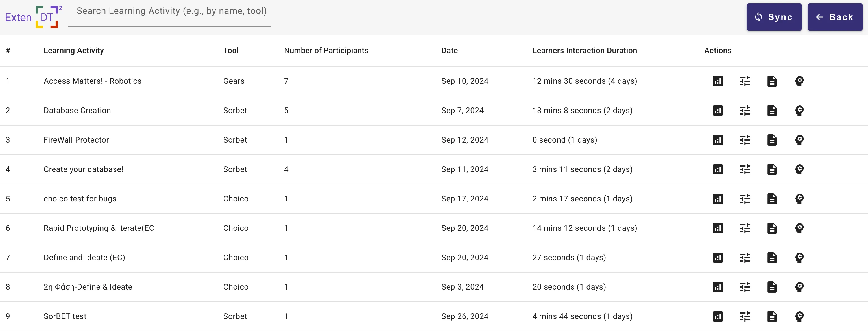
Task: Adjust parameters for Rapid Prototyping & Iterate(EC)
Action: click(745, 228)
